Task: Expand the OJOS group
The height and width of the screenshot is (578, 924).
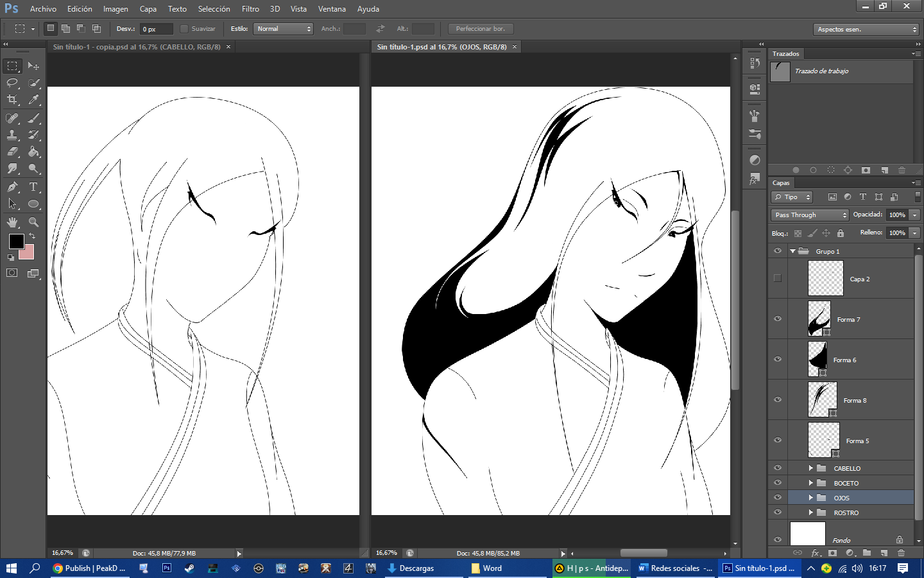Action: coord(810,498)
